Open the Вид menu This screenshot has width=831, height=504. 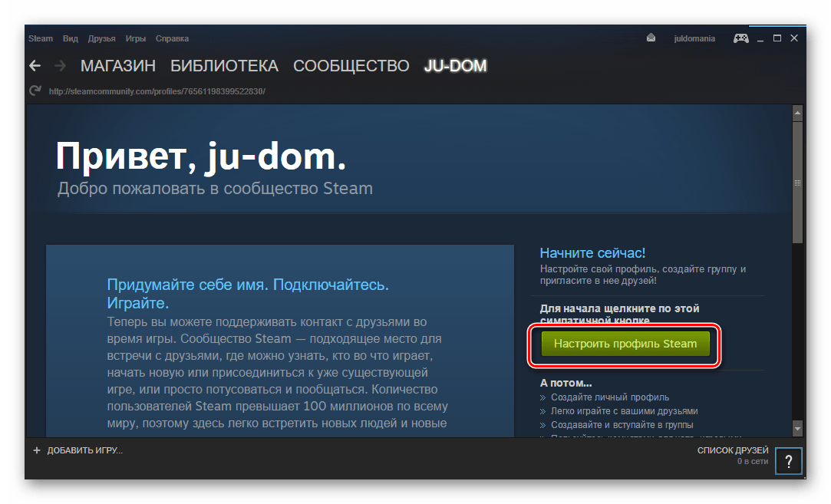[71, 38]
